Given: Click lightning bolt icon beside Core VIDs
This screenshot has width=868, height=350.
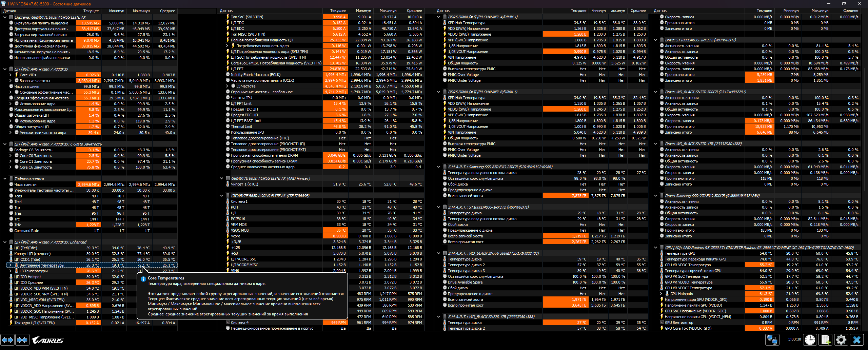Looking at the screenshot, I should 17,75.
